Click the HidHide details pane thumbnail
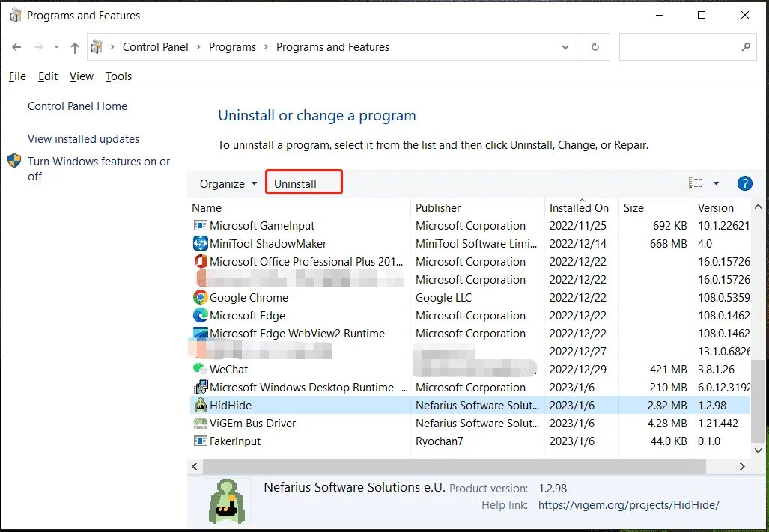 click(x=227, y=501)
